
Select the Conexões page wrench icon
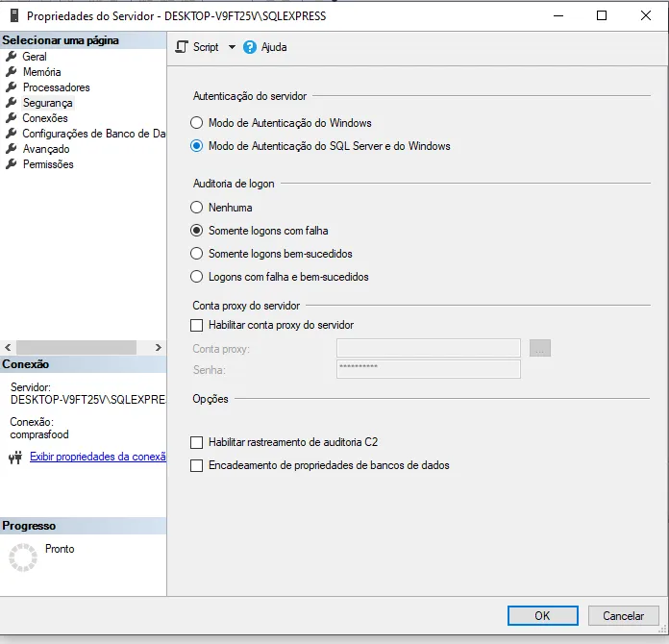click(12, 118)
